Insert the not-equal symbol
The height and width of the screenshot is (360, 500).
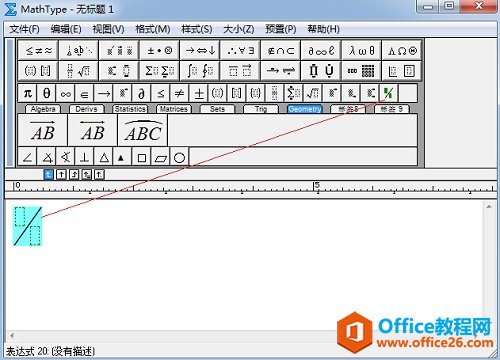click(180, 93)
